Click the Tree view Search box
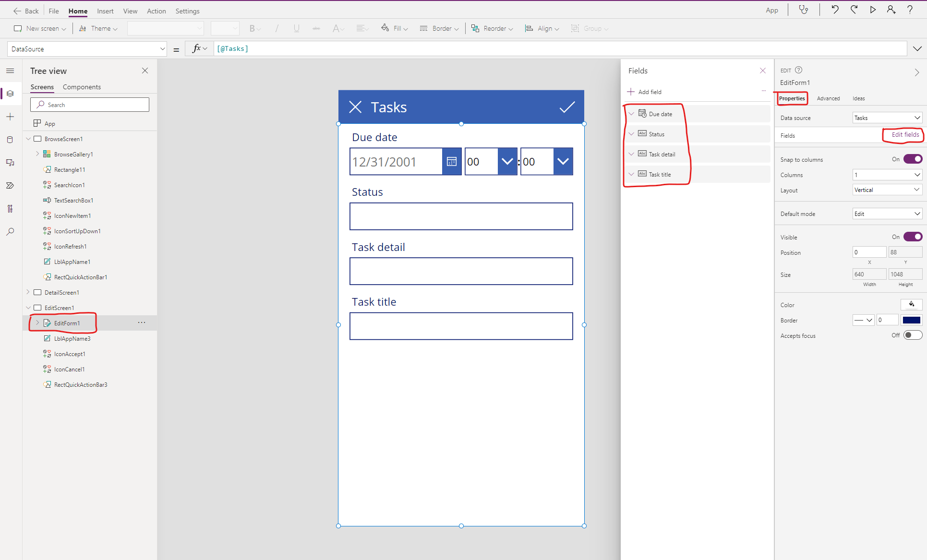Screen dimensions: 927x560 90,105
